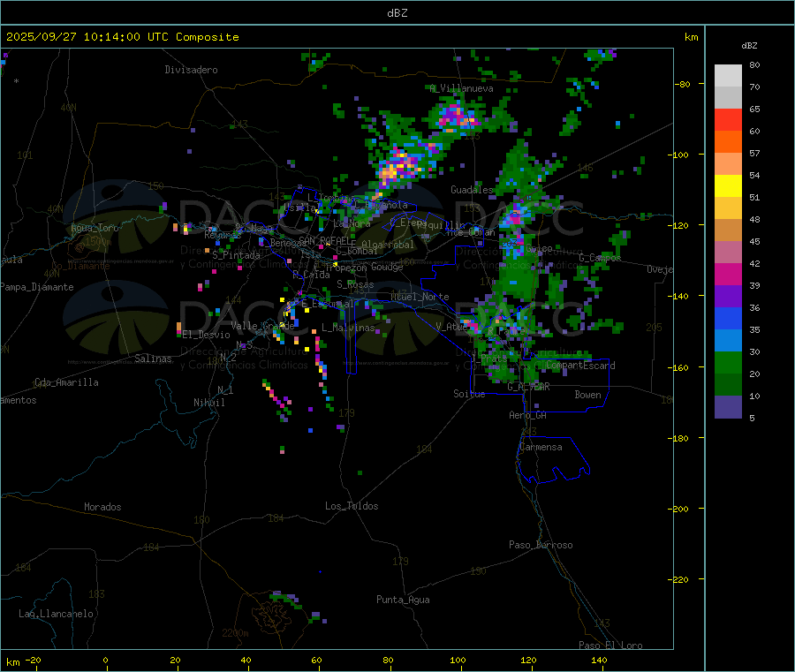Select the Los_Toldos label
Screen dimensions: 795x672
coord(352,506)
